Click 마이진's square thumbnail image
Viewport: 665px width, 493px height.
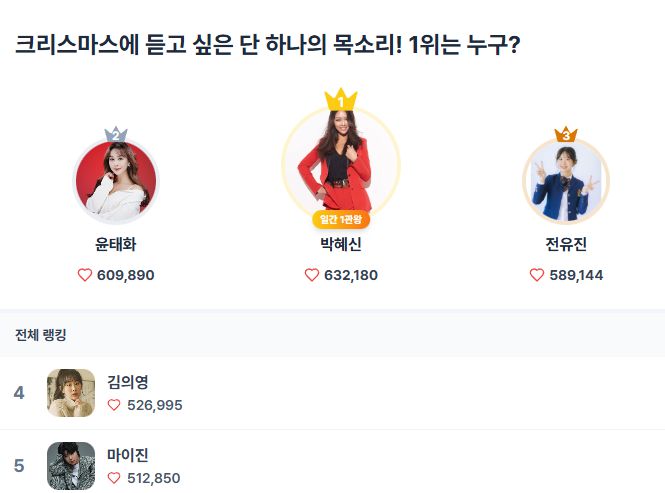[71, 466]
